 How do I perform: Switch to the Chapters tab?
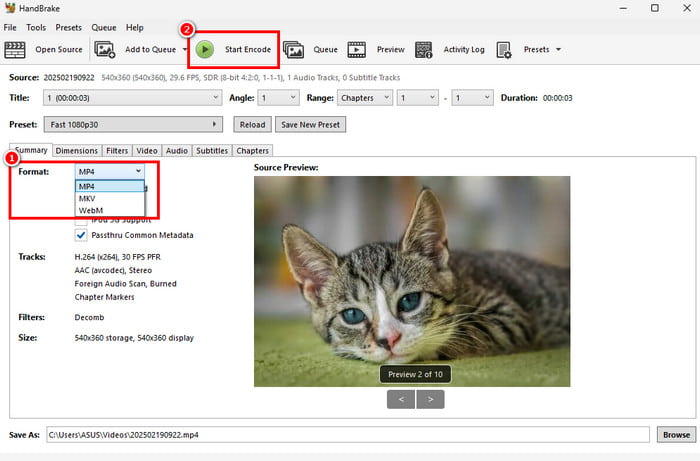click(253, 151)
